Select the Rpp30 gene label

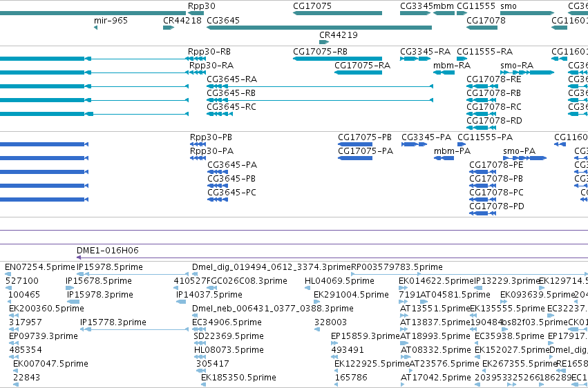[x=201, y=6]
